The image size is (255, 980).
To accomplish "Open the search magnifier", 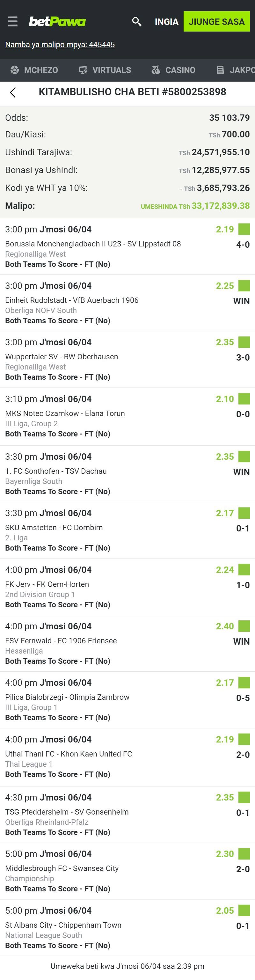I will tap(137, 22).
